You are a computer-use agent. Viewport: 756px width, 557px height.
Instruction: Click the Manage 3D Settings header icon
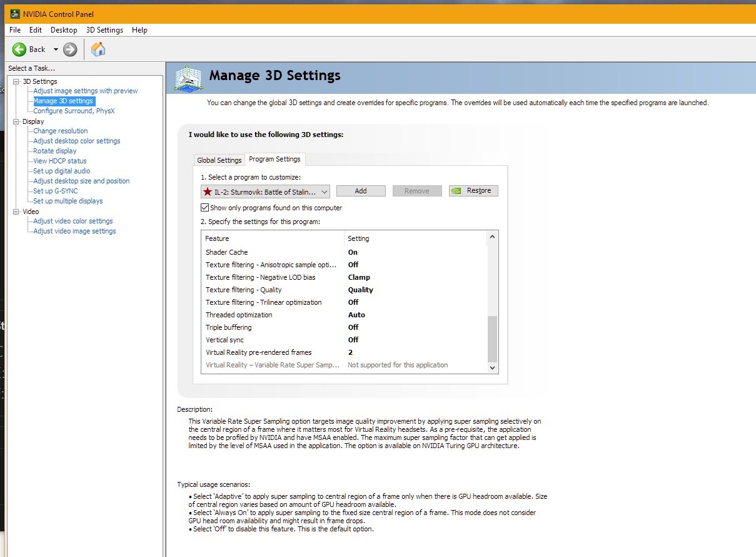click(x=188, y=78)
